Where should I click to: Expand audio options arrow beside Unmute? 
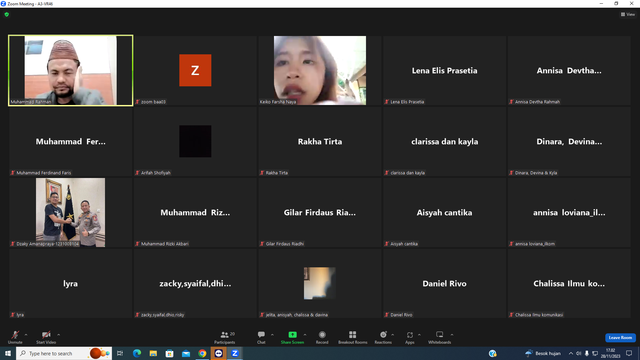click(26, 335)
